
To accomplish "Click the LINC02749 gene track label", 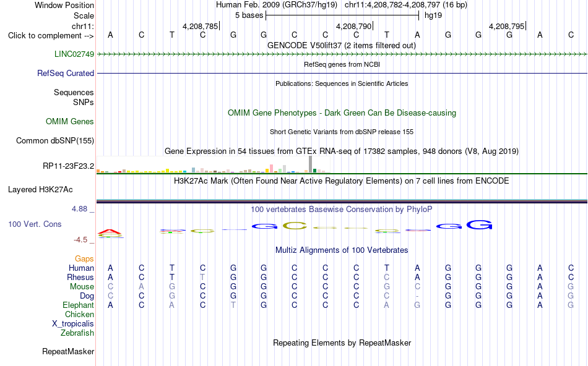I will pos(74,54).
